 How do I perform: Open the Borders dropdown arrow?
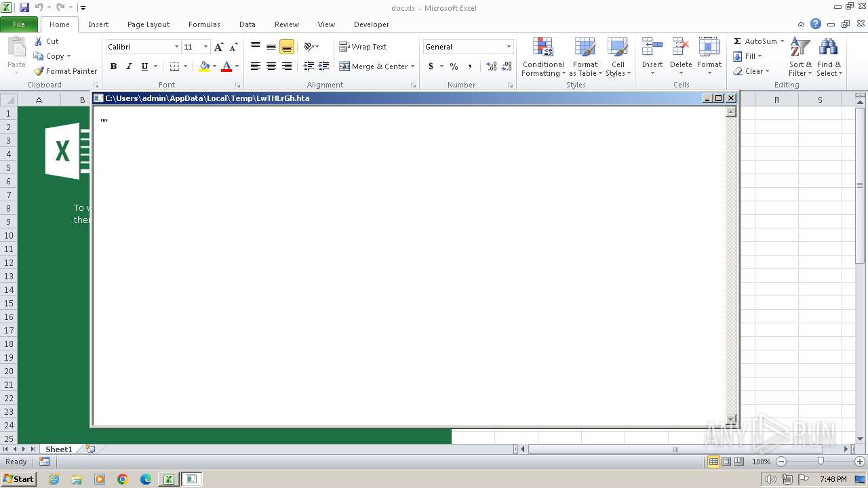pos(185,66)
